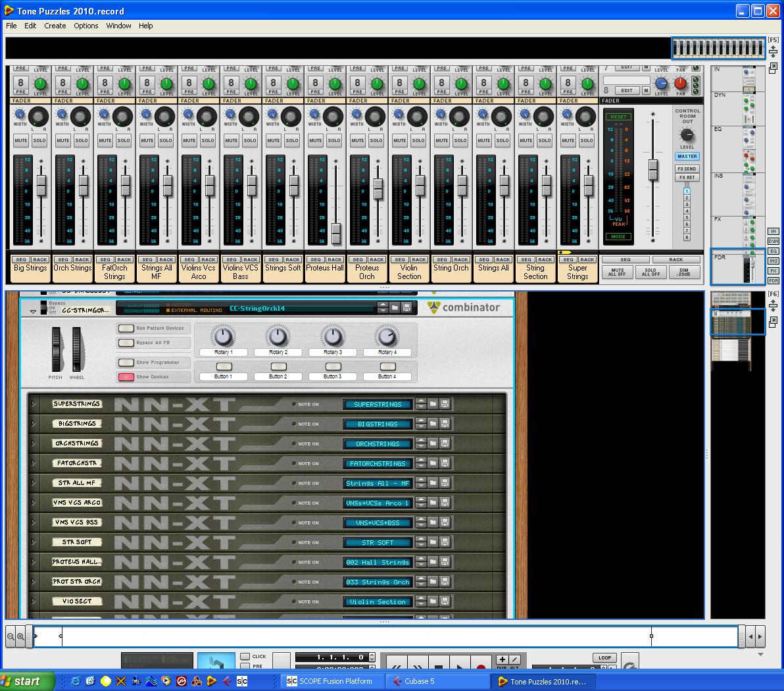Mute the Proteus Hall channel

316,141
